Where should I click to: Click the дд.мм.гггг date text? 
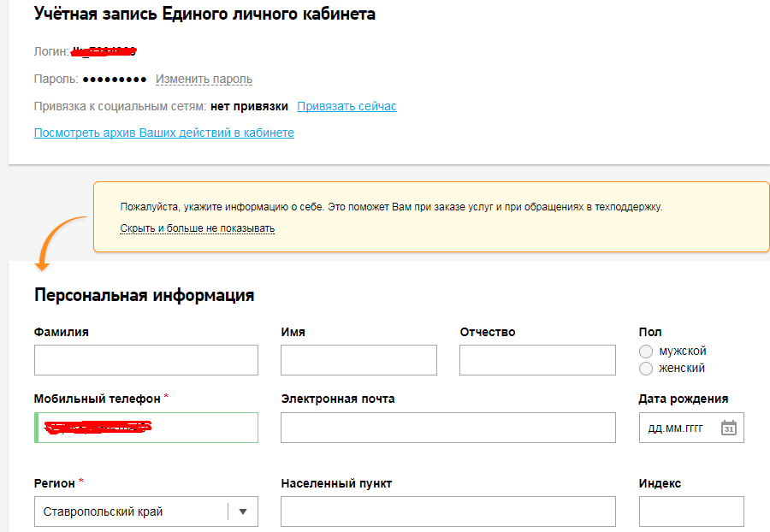(x=676, y=428)
